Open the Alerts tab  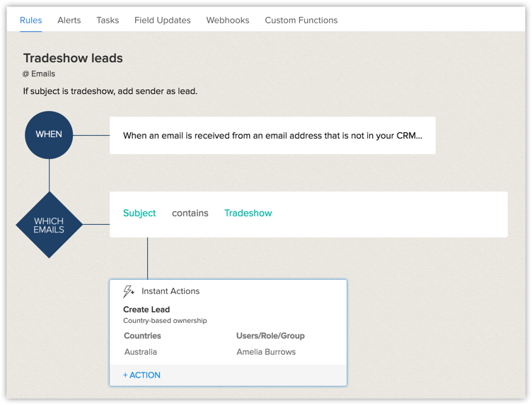coord(69,20)
